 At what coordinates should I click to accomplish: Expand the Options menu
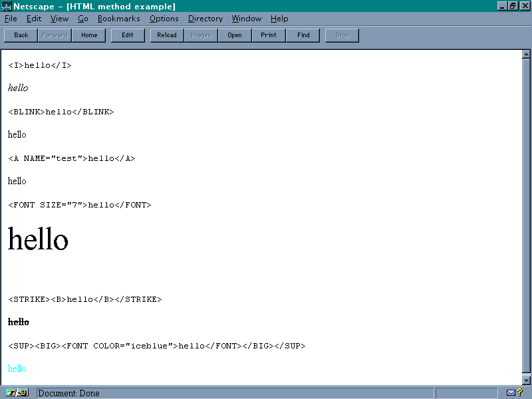[x=164, y=19]
